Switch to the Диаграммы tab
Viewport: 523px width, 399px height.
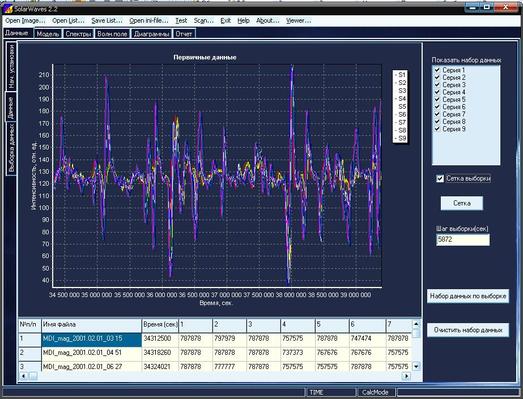click(x=152, y=34)
